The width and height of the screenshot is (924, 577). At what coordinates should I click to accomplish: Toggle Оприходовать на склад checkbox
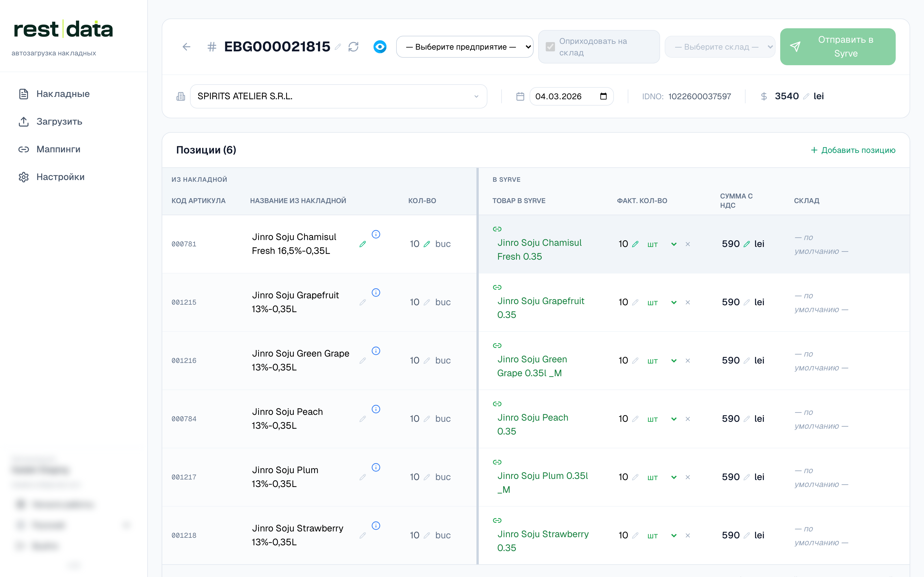[550, 47]
